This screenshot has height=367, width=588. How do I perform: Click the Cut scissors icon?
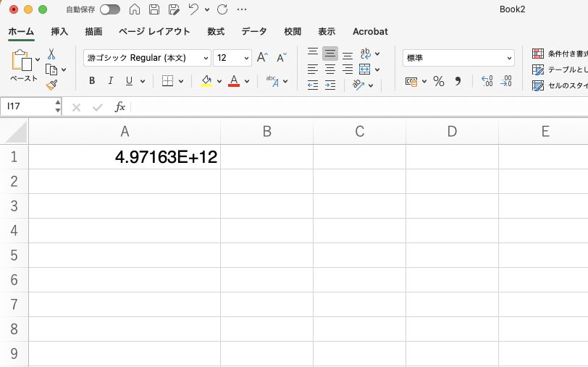tap(51, 54)
